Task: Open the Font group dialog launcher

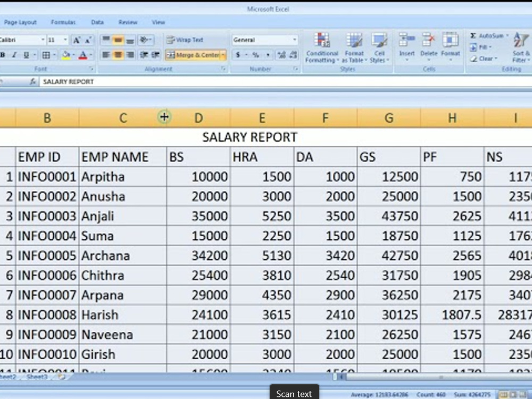Action: [x=92, y=69]
